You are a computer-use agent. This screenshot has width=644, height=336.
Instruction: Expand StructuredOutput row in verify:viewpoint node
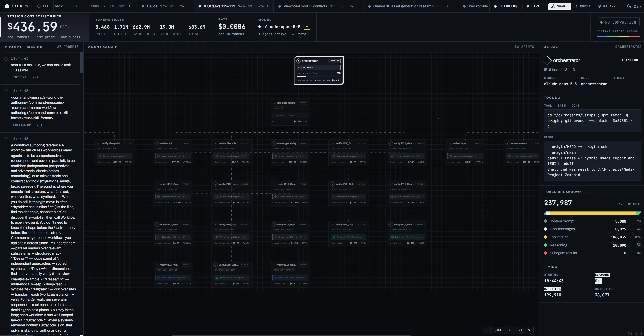coord(115,156)
